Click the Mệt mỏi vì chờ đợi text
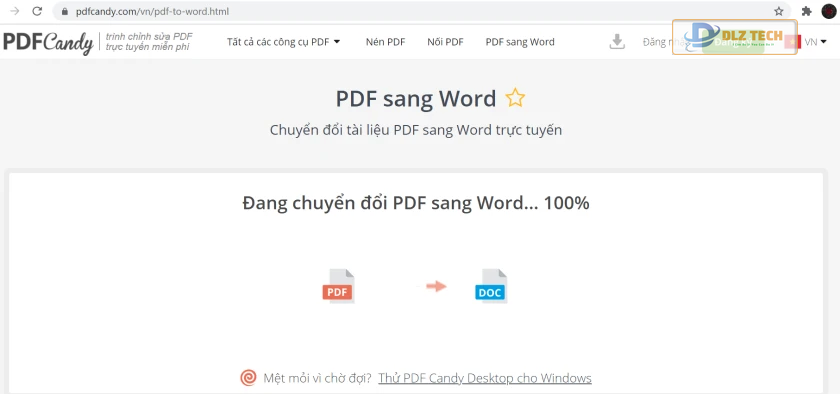The height and width of the screenshot is (394, 840). pos(318,378)
